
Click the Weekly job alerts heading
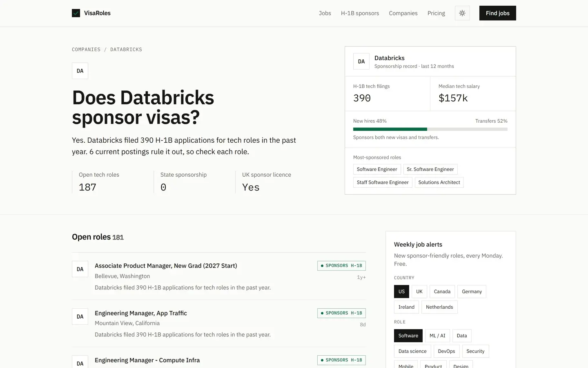point(418,245)
